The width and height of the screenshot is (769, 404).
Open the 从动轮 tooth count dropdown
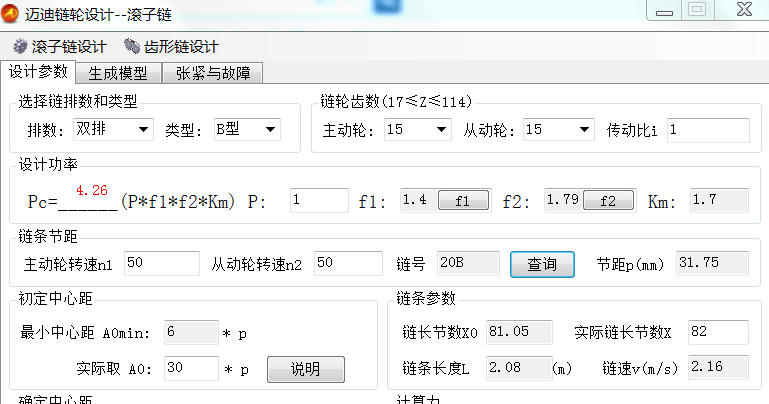pyautogui.click(x=559, y=129)
